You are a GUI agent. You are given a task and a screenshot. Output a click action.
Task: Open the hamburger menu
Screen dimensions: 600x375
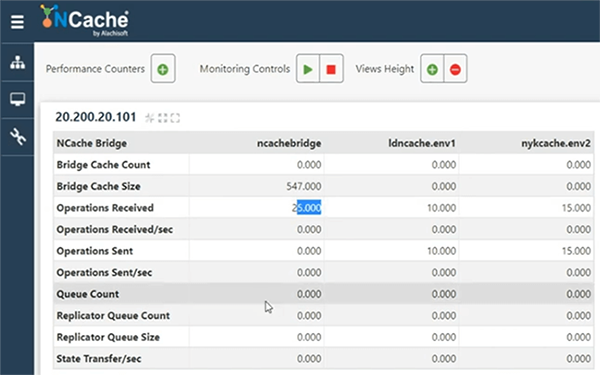click(x=17, y=22)
